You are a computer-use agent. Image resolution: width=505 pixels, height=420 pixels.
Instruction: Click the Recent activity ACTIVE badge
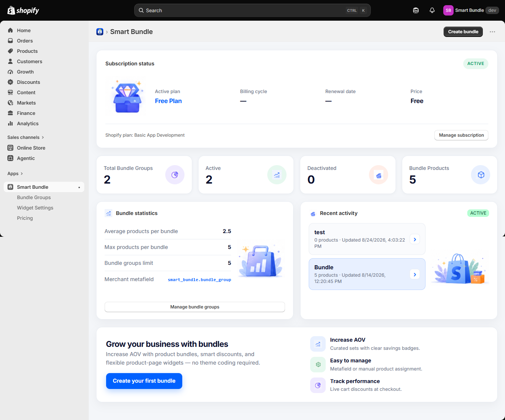pyautogui.click(x=478, y=213)
